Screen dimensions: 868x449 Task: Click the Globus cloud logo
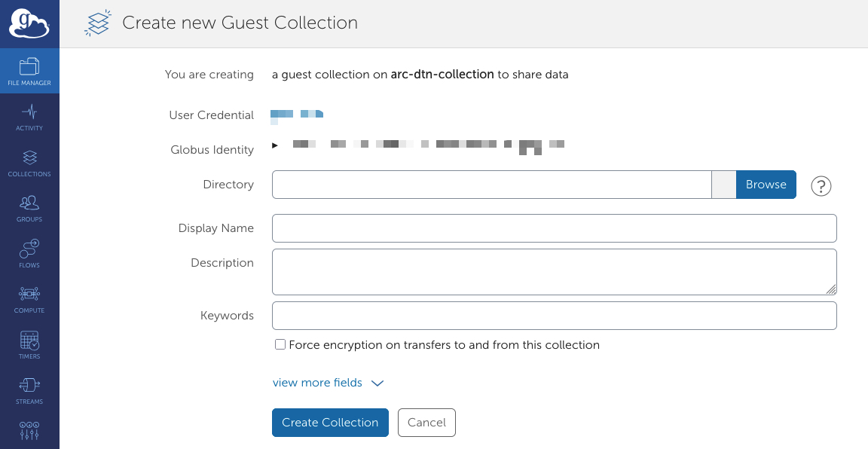(x=29, y=23)
